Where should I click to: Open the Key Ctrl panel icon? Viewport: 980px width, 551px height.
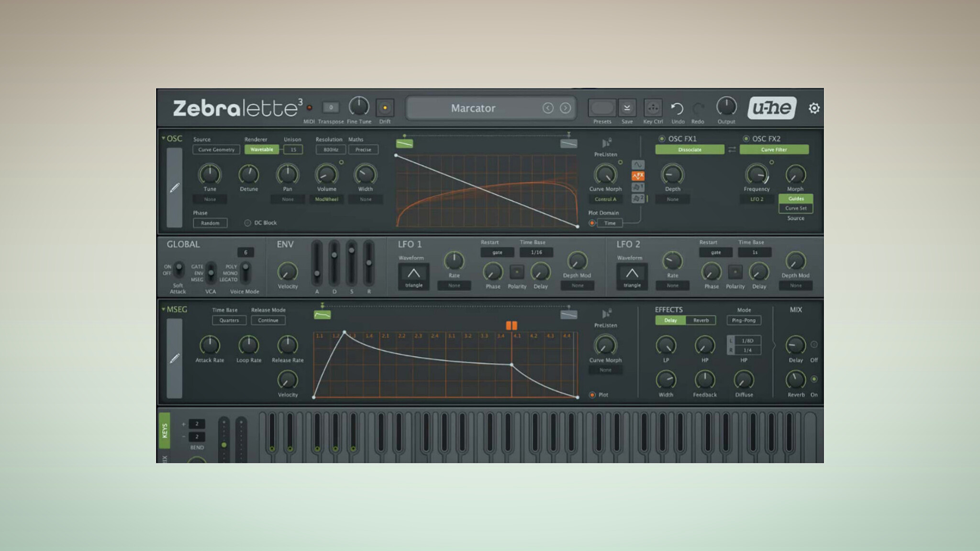point(653,108)
